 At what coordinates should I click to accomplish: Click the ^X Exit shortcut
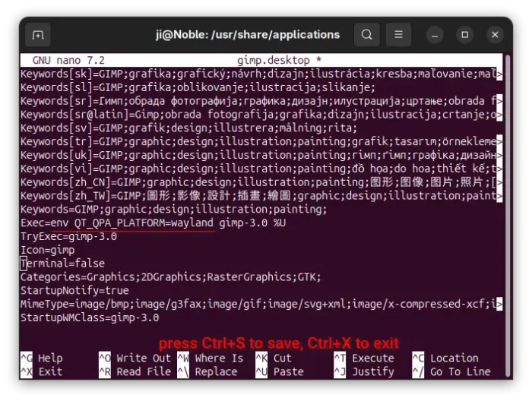42,371
